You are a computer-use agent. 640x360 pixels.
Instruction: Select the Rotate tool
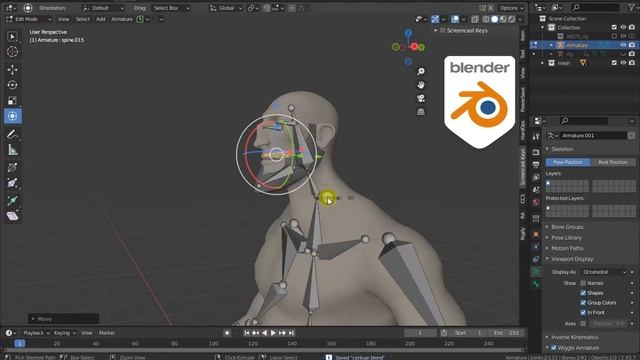click(12, 85)
